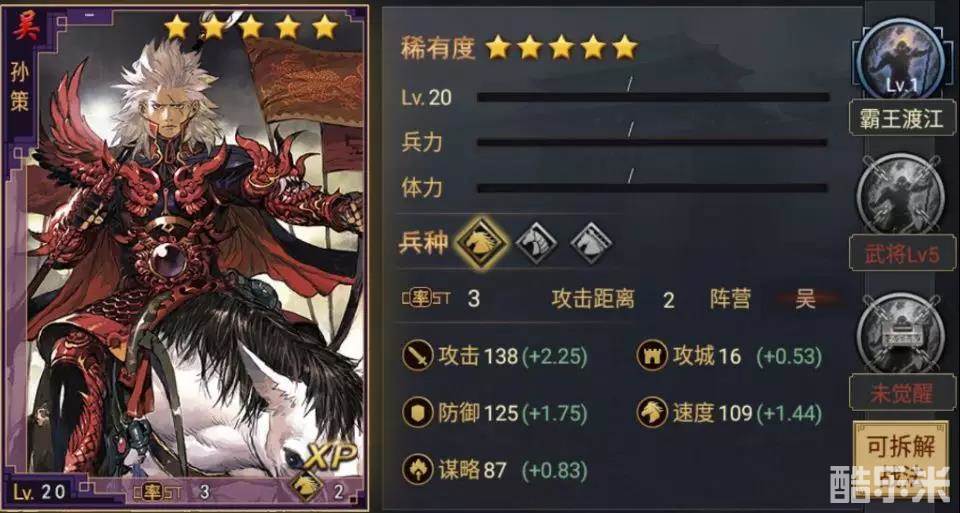The height and width of the screenshot is (513, 960).
Task: Tap the locked 武将Lv5 skill slot icon
Action: [x=901, y=198]
